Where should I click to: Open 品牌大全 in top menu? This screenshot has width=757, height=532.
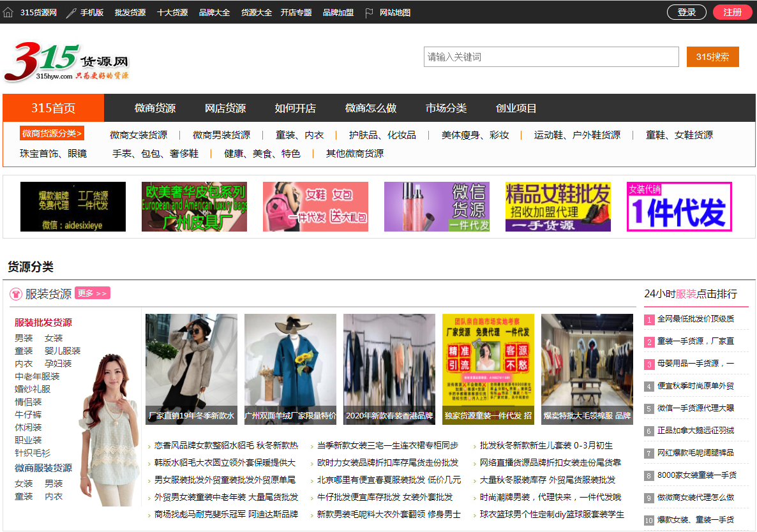214,13
